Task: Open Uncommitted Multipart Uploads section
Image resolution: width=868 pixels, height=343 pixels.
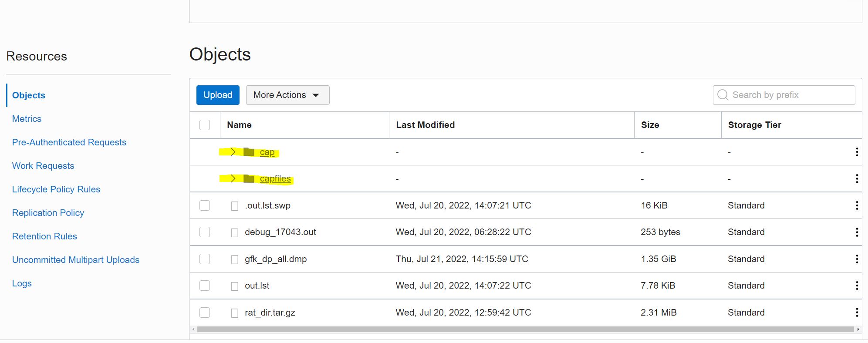Action: click(76, 260)
